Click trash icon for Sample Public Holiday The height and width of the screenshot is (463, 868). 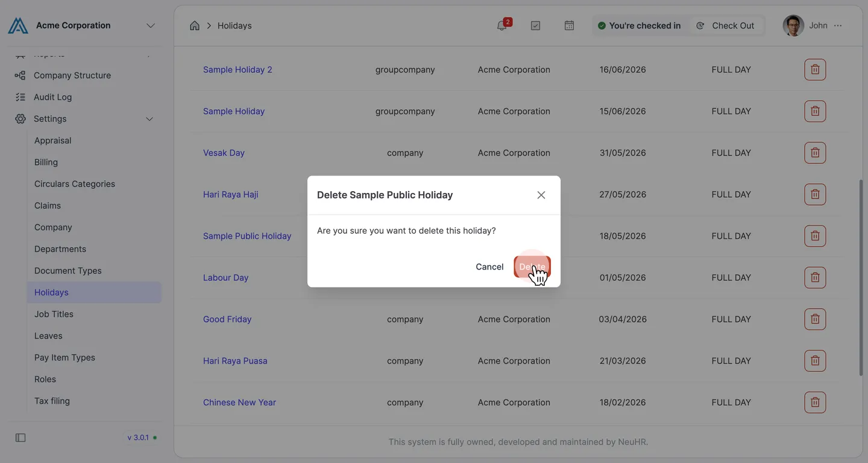click(x=815, y=236)
